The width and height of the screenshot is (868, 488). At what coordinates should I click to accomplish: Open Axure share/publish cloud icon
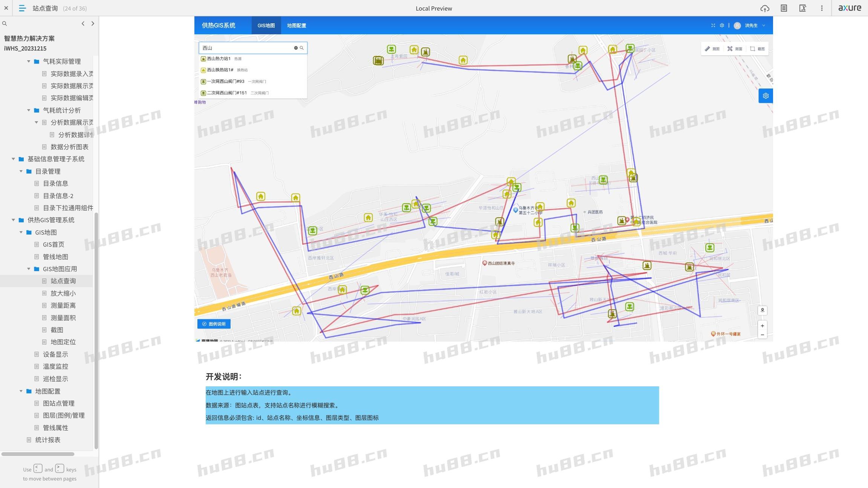tap(764, 8)
